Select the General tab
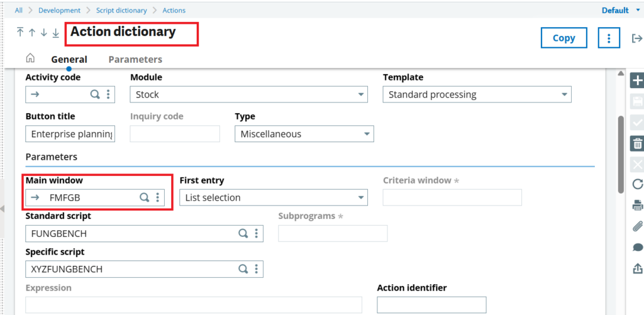Image resolution: width=644 pixels, height=315 pixels. [x=69, y=59]
